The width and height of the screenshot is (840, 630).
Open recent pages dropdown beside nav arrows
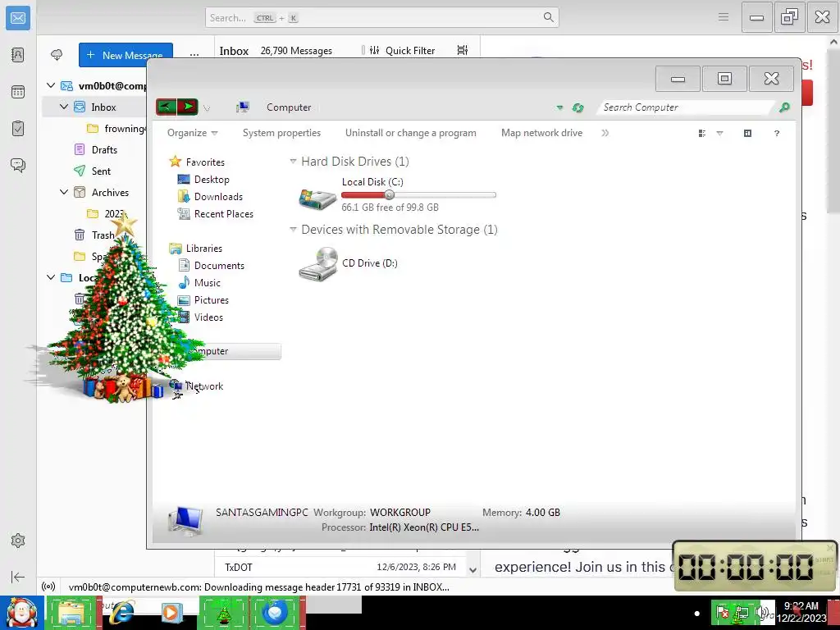coord(207,108)
